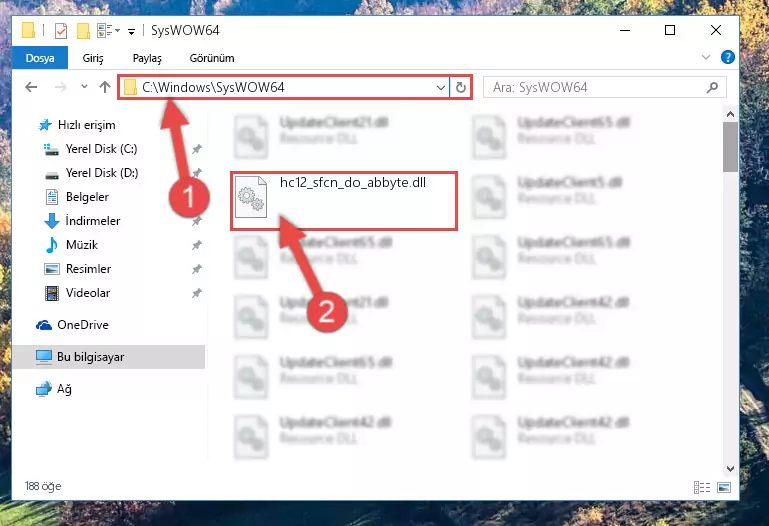
Task: Maximize the SysWOW64 window
Action: (x=670, y=30)
